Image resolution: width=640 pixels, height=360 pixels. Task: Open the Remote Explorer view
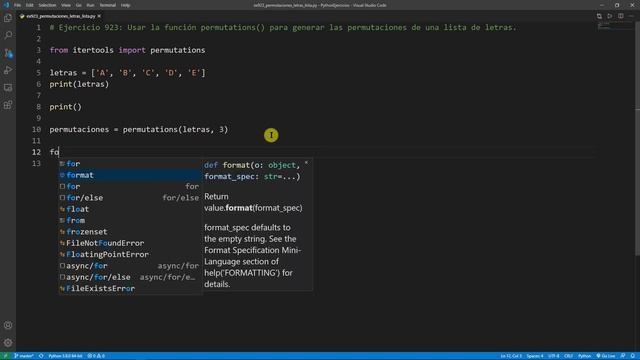click(x=8, y=87)
